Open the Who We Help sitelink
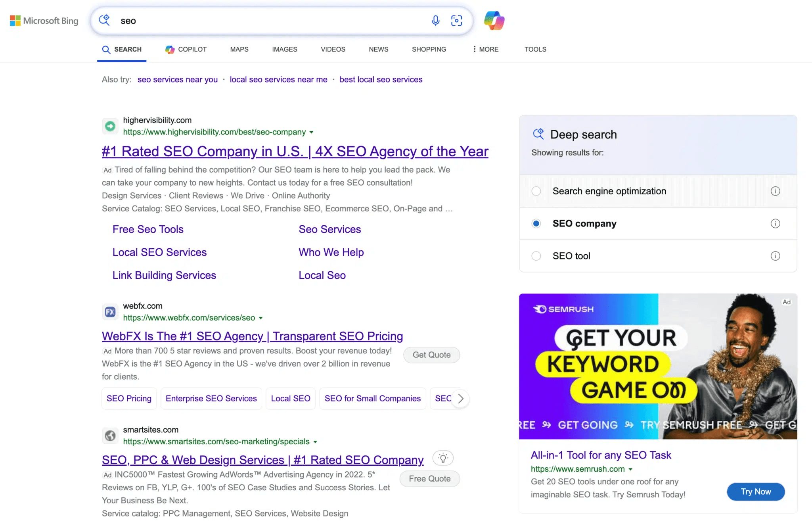The image size is (812, 526). pyautogui.click(x=331, y=252)
